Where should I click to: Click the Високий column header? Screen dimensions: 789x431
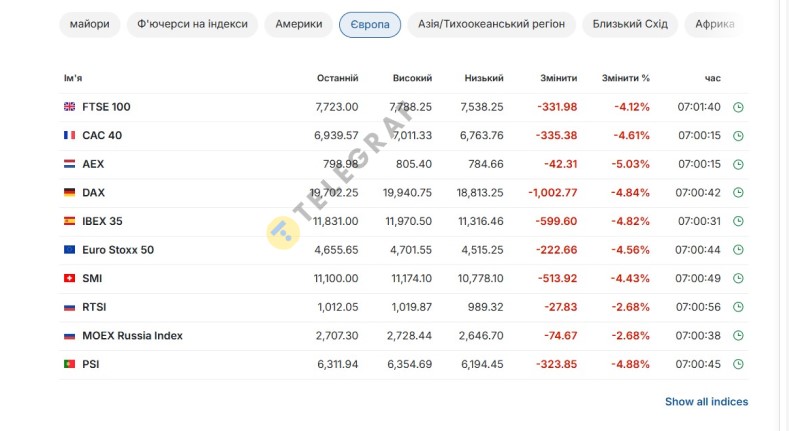pos(413,78)
